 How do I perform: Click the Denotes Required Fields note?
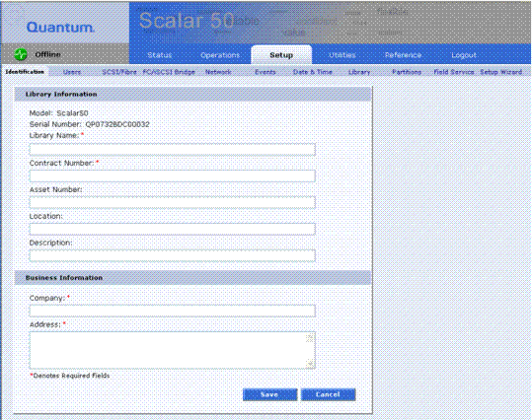click(70, 376)
